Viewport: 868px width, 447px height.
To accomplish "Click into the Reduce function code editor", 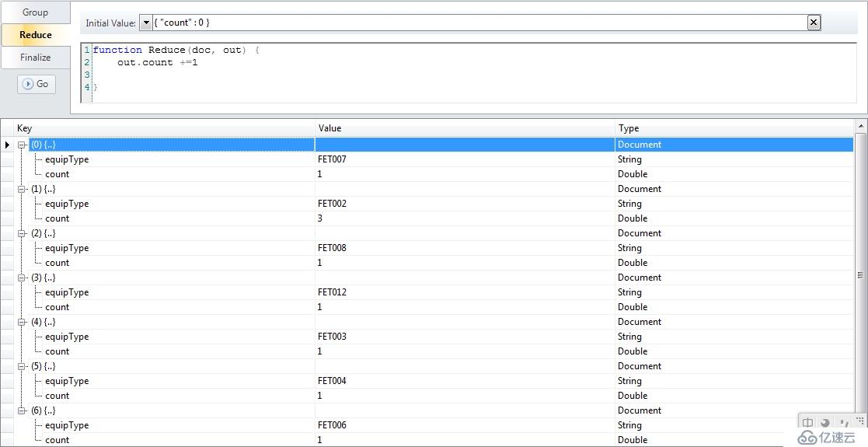I will pos(469,72).
